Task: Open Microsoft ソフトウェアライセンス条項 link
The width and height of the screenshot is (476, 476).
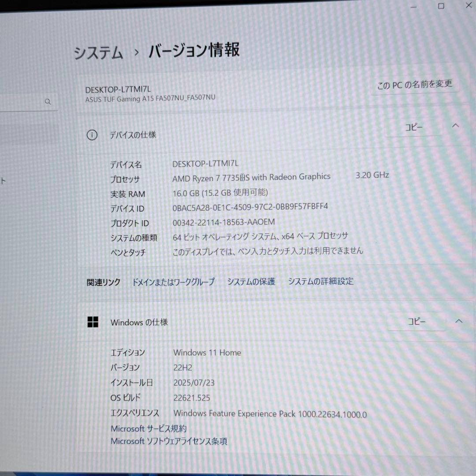Action: (169, 441)
